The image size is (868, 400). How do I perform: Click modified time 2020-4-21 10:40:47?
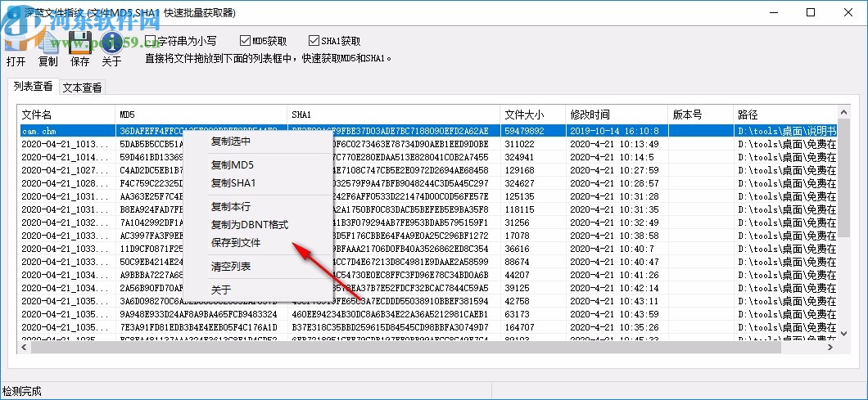tap(615, 263)
